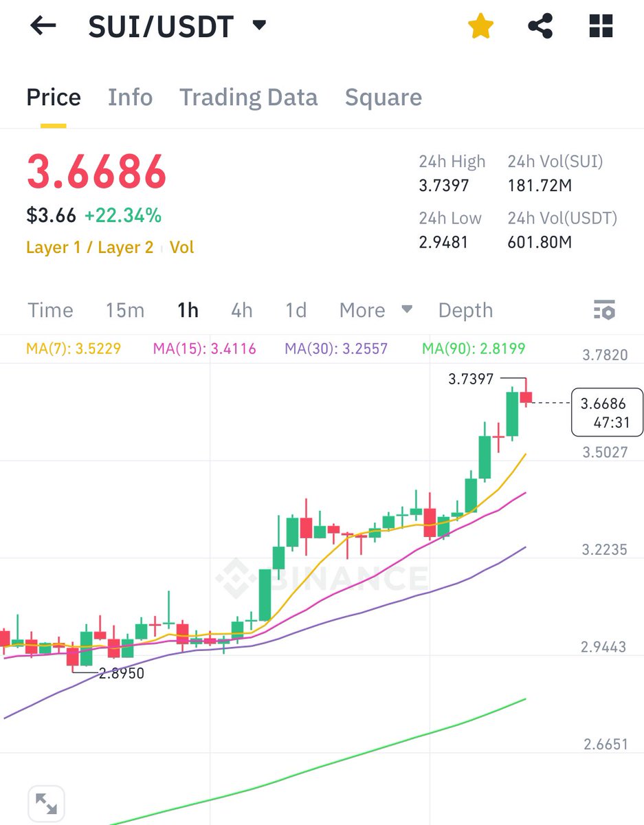644x825 pixels.
Task: Click the MA(7): 3.5229 indicator label
Action: click(74, 349)
